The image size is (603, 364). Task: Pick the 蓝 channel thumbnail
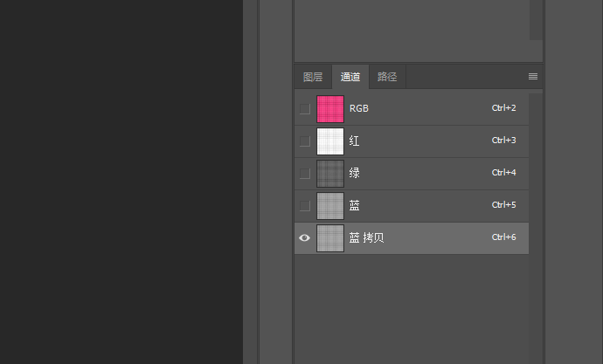tap(330, 206)
